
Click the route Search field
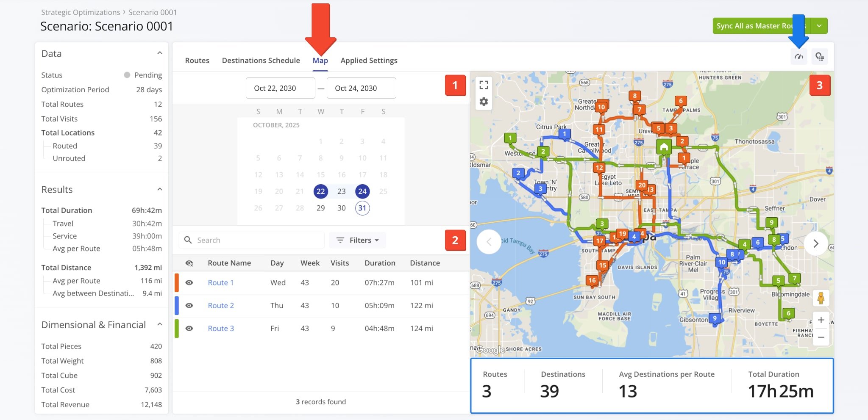(x=254, y=240)
